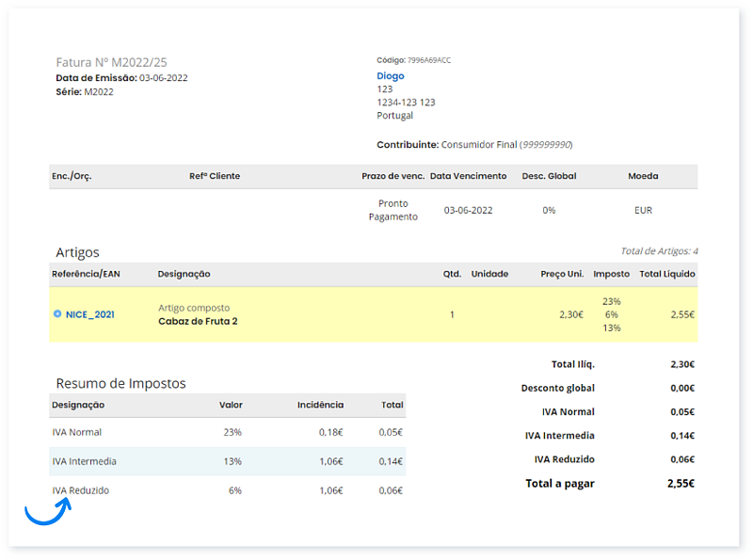Click the Referência/EAN column header
753x560 pixels.
click(x=87, y=274)
